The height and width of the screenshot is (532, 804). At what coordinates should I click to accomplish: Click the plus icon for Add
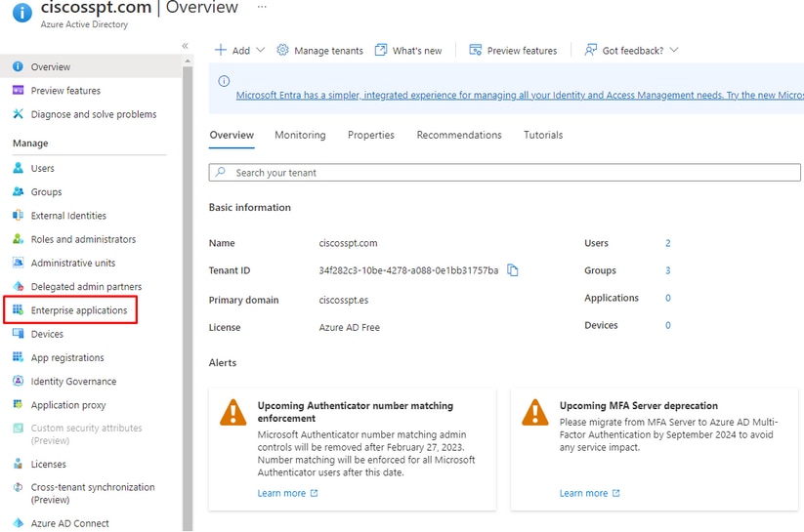221,50
